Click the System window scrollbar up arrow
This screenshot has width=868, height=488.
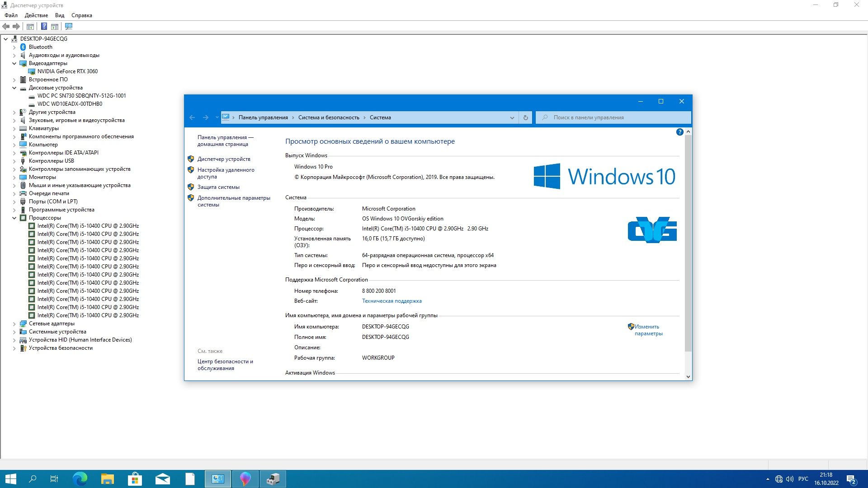688,131
